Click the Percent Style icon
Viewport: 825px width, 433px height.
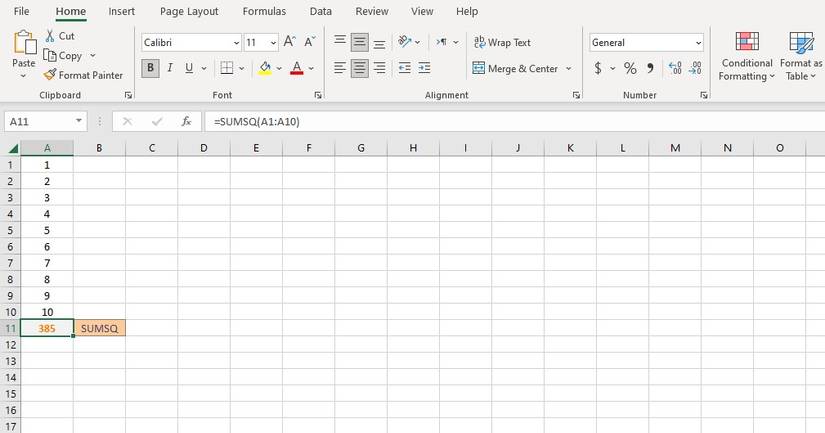tap(630, 68)
